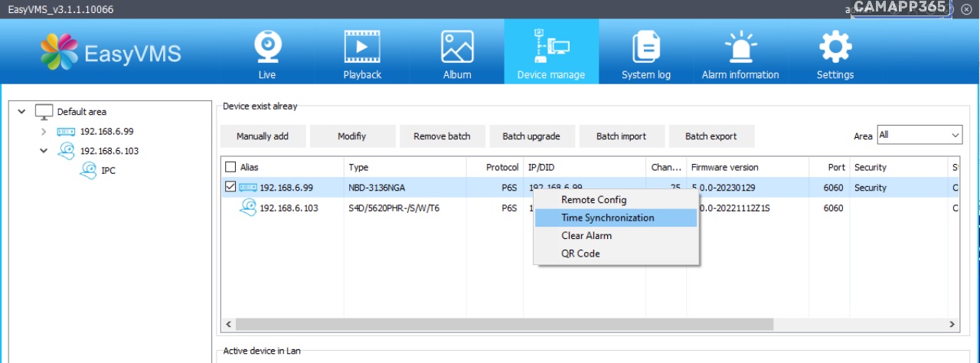Image resolution: width=980 pixels, height=363 pixels.
Task: Click the IPC camera icon in tree
Action: (88, 170)
